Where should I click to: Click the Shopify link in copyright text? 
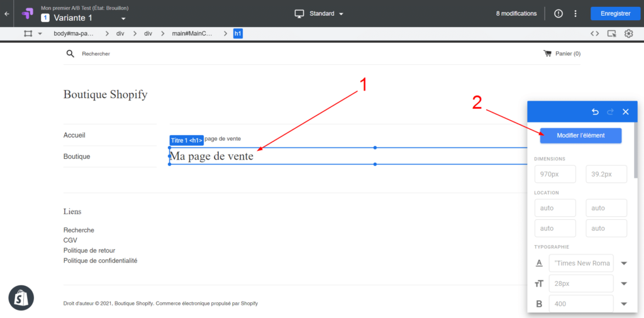click(x=249, y=304)
